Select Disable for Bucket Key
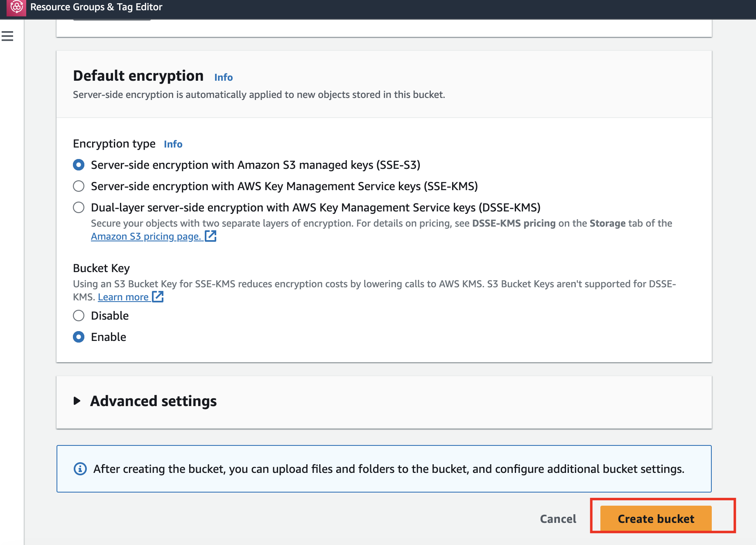Viewport: 756px width, 545px height. [x=79, y=316]
